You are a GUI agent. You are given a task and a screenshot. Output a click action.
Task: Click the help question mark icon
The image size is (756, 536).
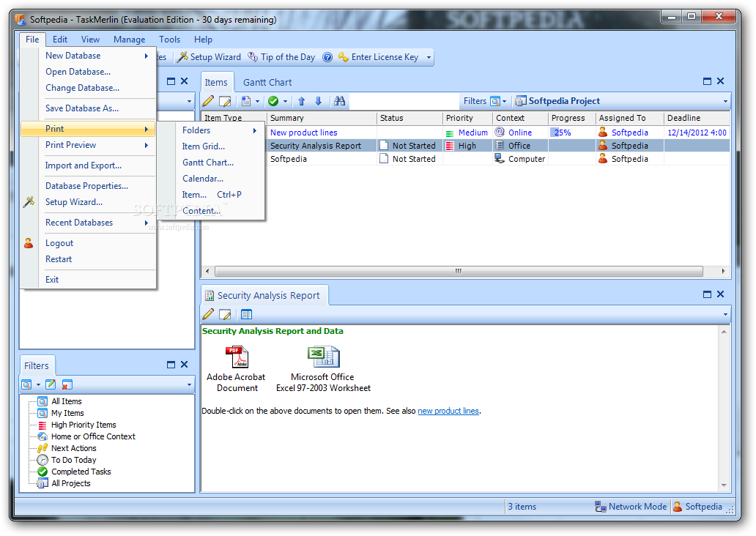point(327,57)
